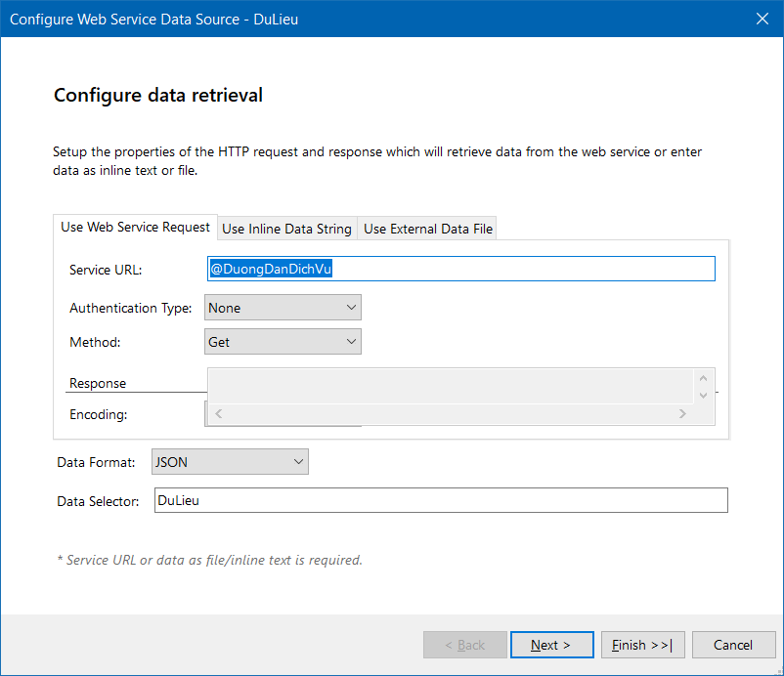
Task: Click the horizontal scrollbar track in popup
Action: 450,414
